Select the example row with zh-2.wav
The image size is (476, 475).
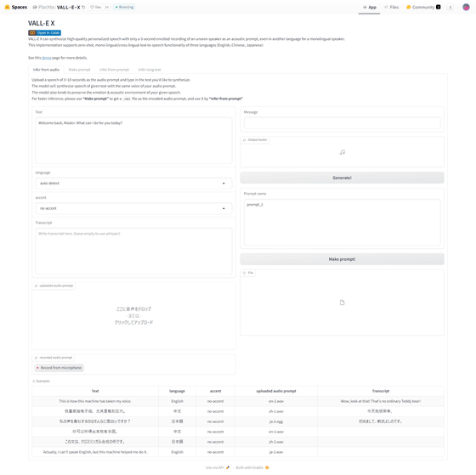[x=238, y=442]
